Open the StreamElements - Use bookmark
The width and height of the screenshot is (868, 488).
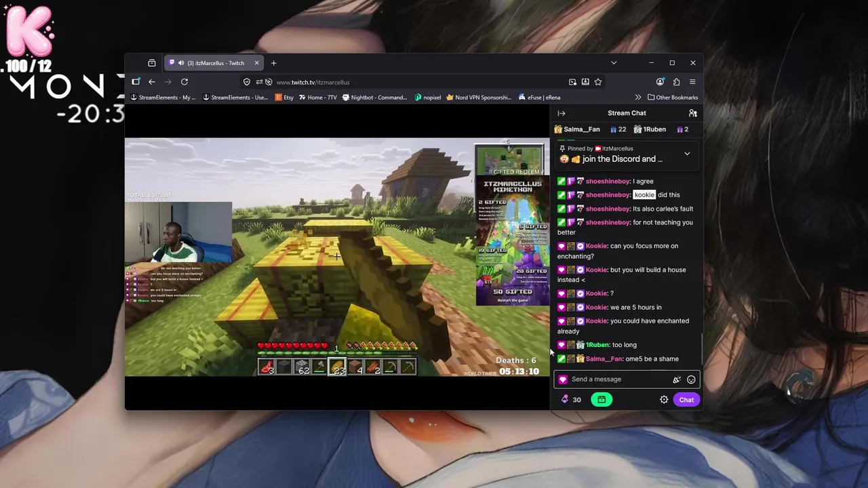[x=235, y=98]
